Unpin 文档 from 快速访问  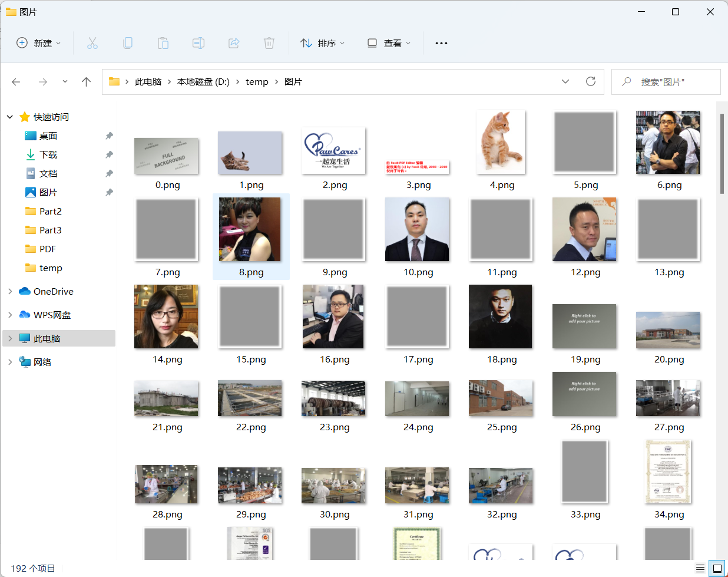[x=108, y=173]
